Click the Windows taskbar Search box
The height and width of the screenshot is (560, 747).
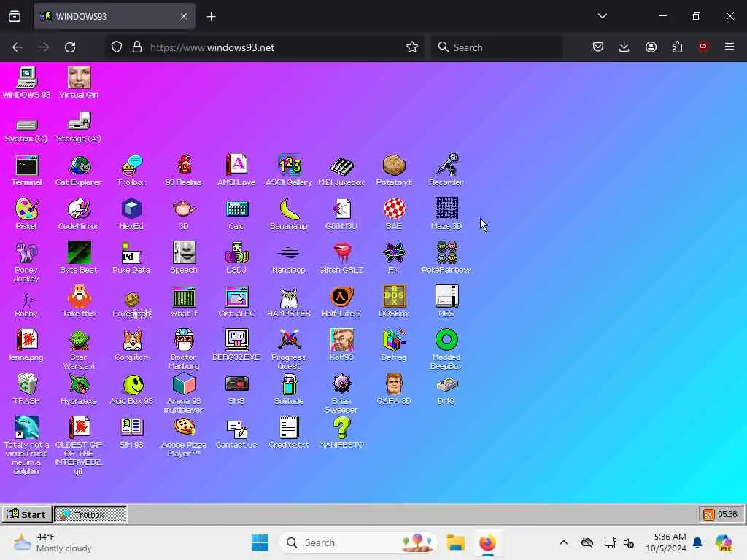pos(358,542)
